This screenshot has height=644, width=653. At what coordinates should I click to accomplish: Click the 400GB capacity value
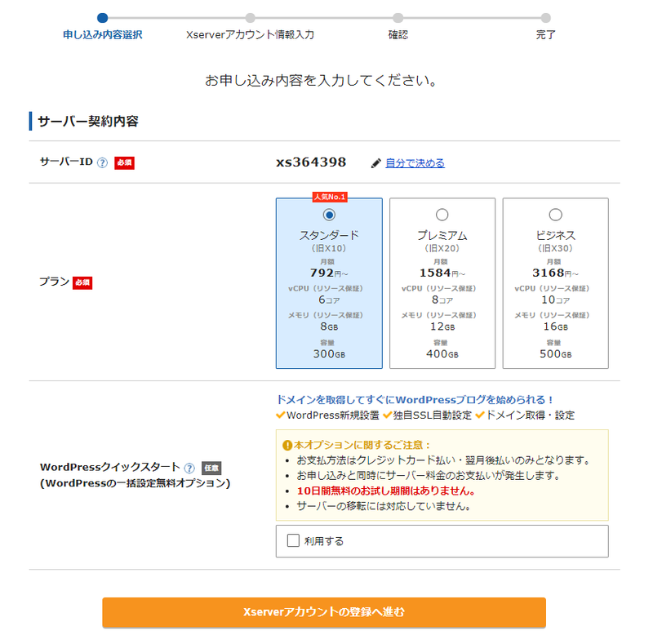coord(442,353)
